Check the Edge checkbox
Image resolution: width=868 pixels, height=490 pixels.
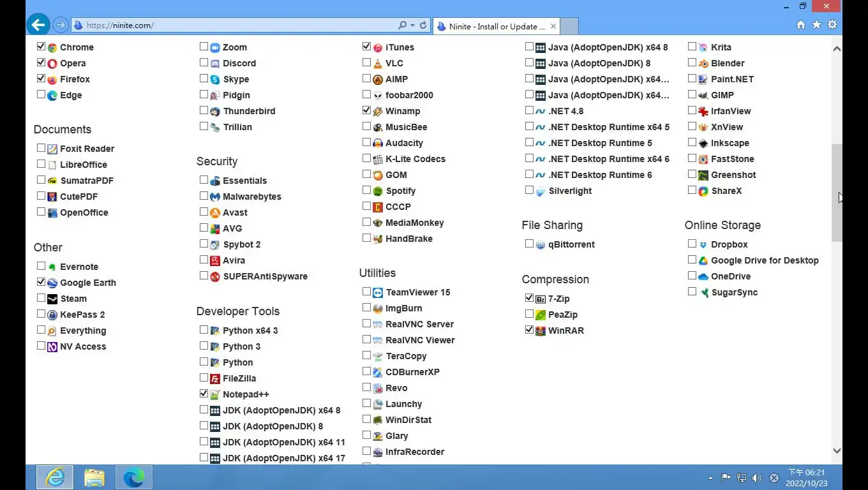pos(41,94)
